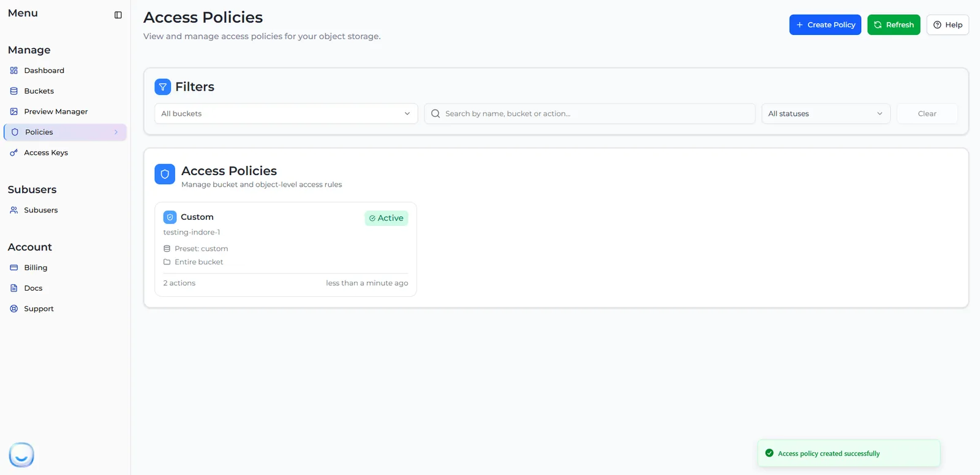Click the Access Keys key icon
The height and width of the screenshot is (475, 980).
pos(14,153)
